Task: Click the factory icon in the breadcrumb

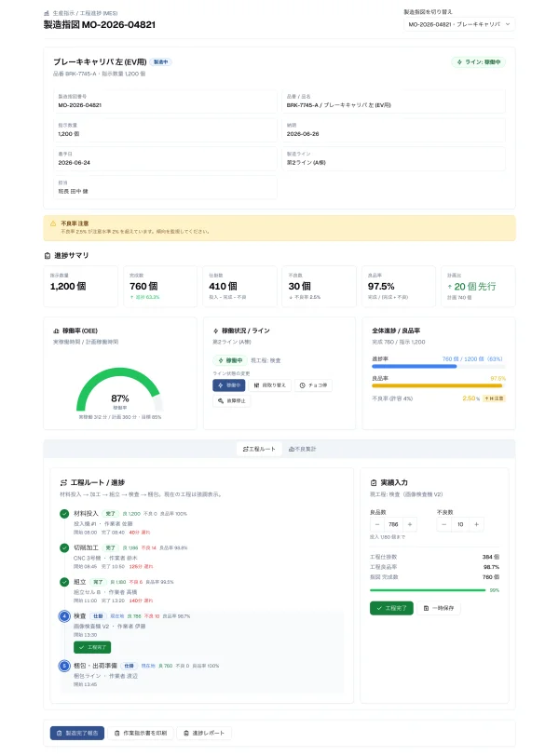Action: pos(47,13)
